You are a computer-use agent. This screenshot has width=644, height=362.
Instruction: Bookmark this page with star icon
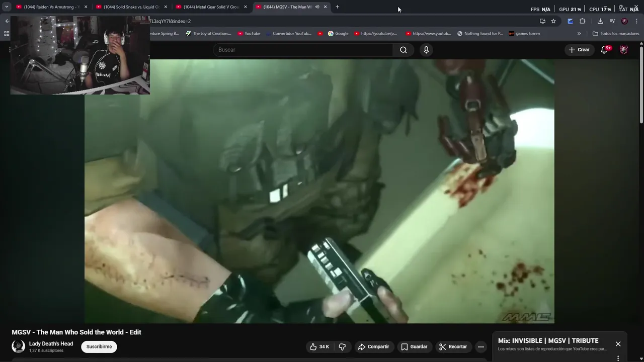click(x=553, y=21)
